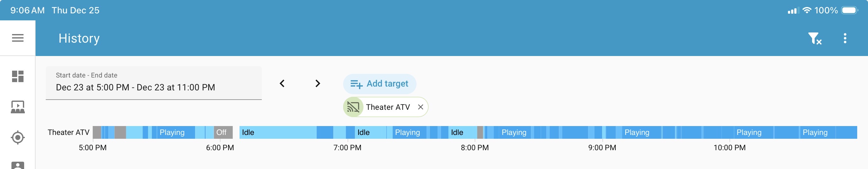The image size is (868, 169).
Task: Click the Playing segment before 6:00 PM
Action: point(173,133)
